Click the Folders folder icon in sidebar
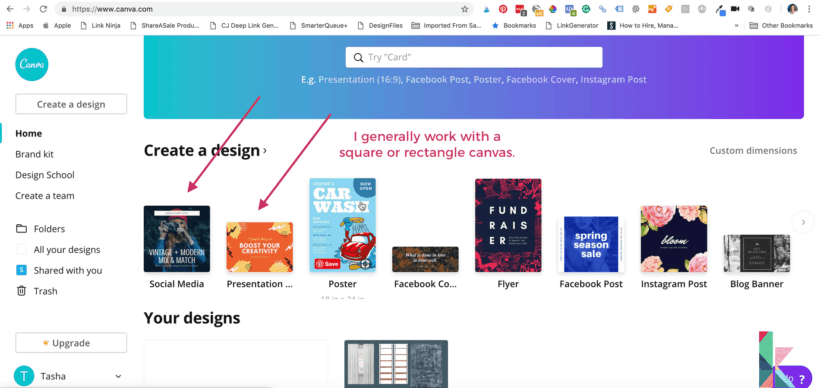 [21, 229]
